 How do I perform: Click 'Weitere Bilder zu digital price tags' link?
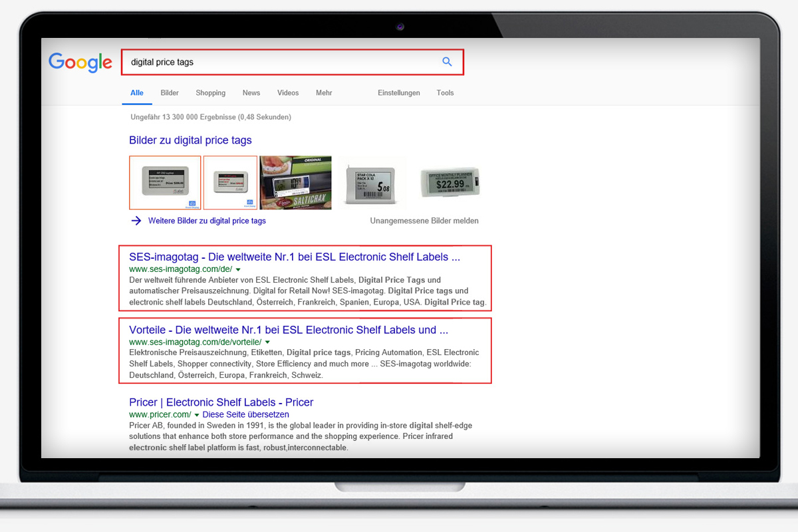207,221
